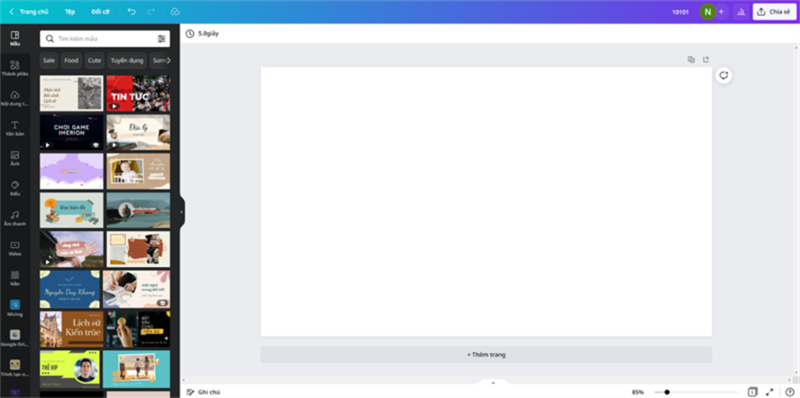Collapse the side panel with arrow handle
Screen dimensions: 800x398
pos(182,212)
